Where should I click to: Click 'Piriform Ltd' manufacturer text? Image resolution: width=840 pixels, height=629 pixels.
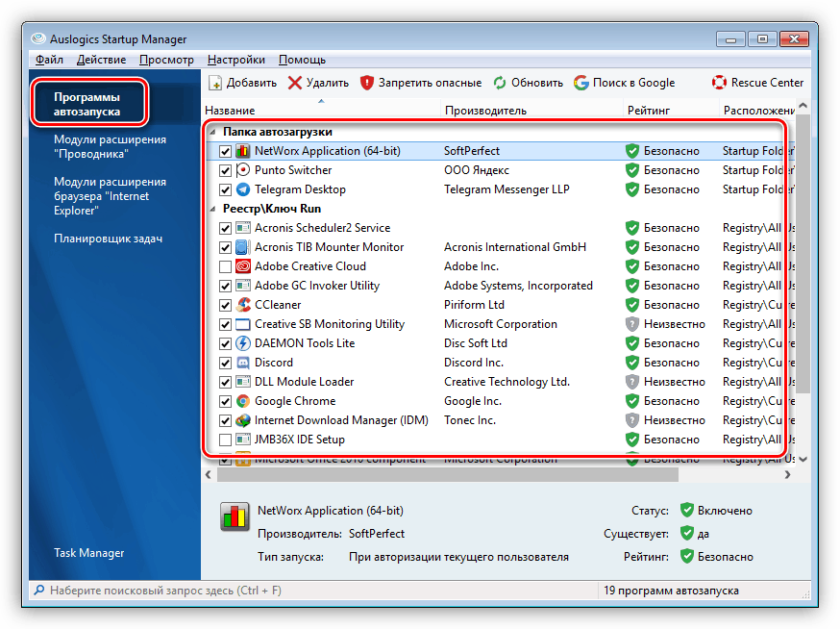coord(474,305)
